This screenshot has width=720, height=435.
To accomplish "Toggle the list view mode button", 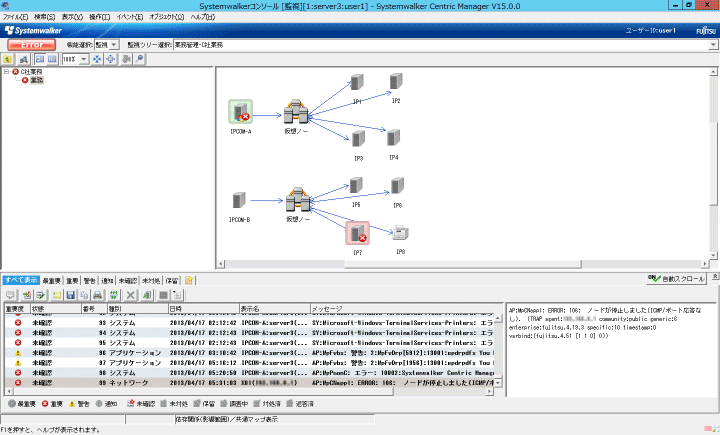I will 52,60.
